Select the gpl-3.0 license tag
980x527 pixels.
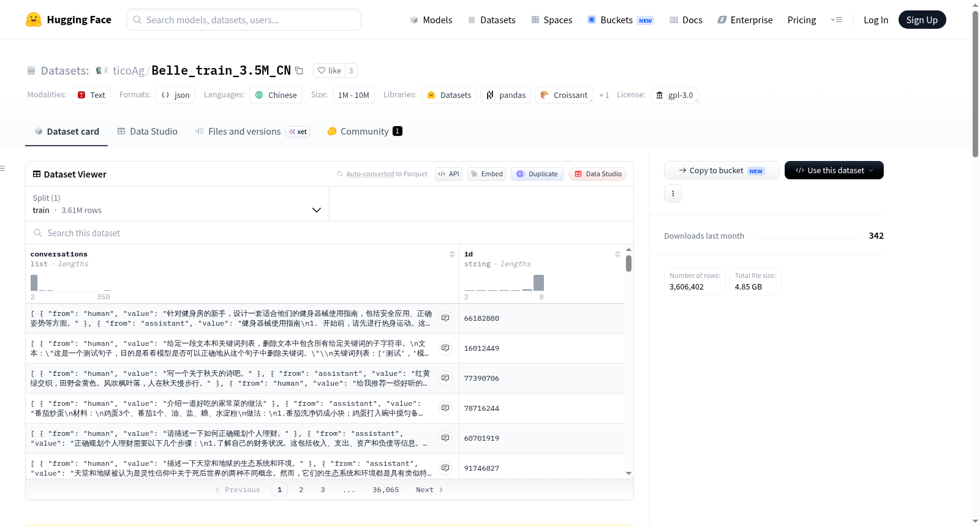tap(674, 95)
